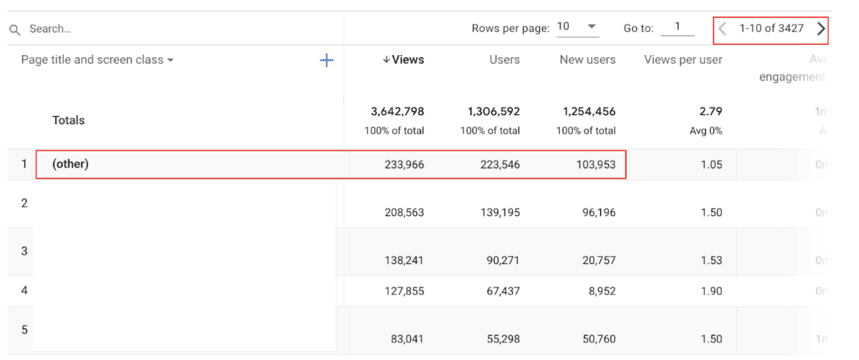Click the Totals row label
This screenshot has width=859, height=360.
coord(68,120)
